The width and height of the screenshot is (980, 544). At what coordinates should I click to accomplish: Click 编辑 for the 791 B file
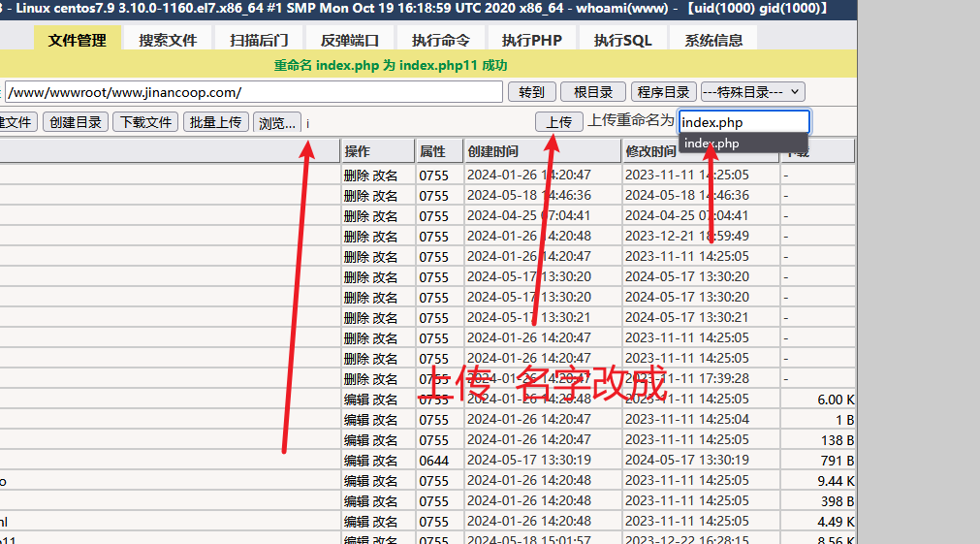pyautogui.click(x=356, y=461)
